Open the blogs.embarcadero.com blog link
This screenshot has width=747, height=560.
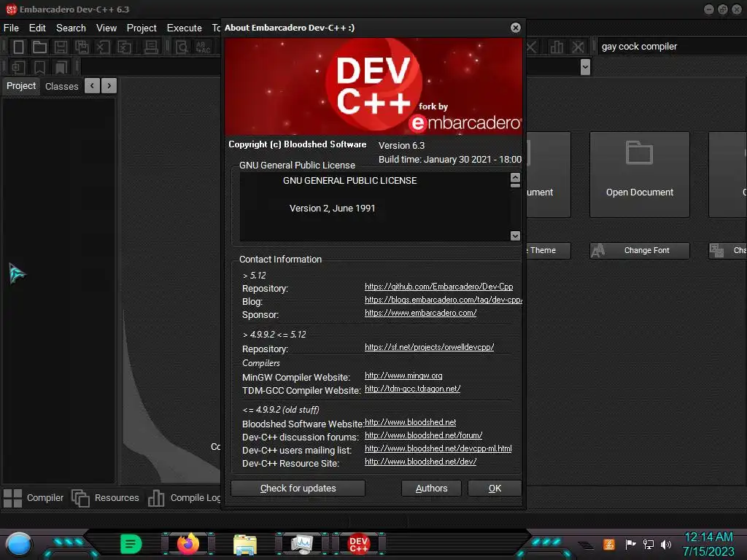coord(444,300)
